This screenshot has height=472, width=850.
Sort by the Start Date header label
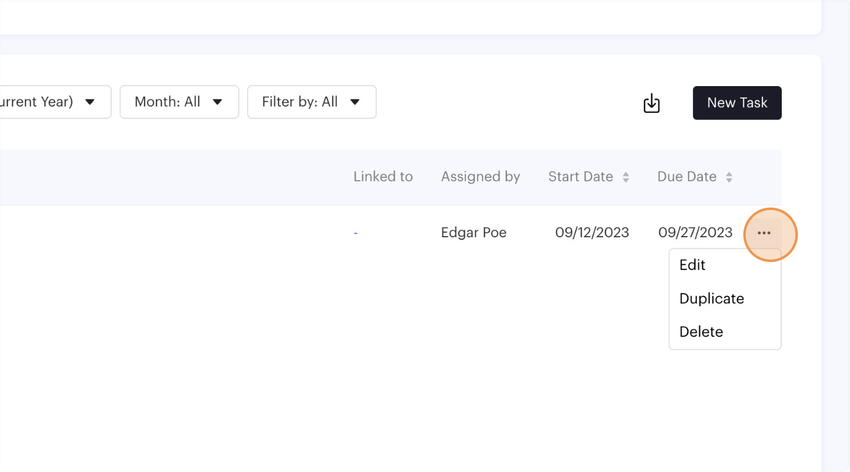pyautogui.click(x=580, y=177)
